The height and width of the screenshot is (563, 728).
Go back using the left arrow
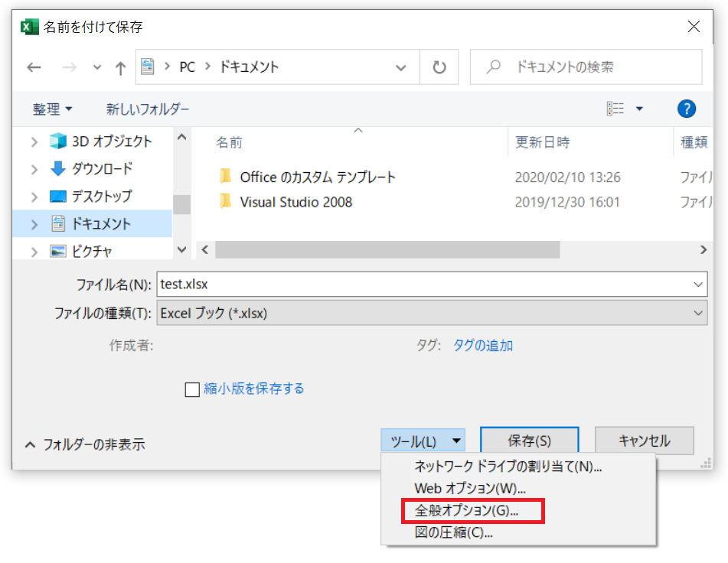[x=34, y=68]
